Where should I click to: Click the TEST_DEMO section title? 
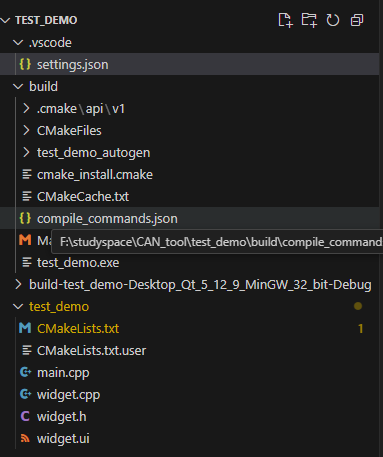click(x=46, y=20)
